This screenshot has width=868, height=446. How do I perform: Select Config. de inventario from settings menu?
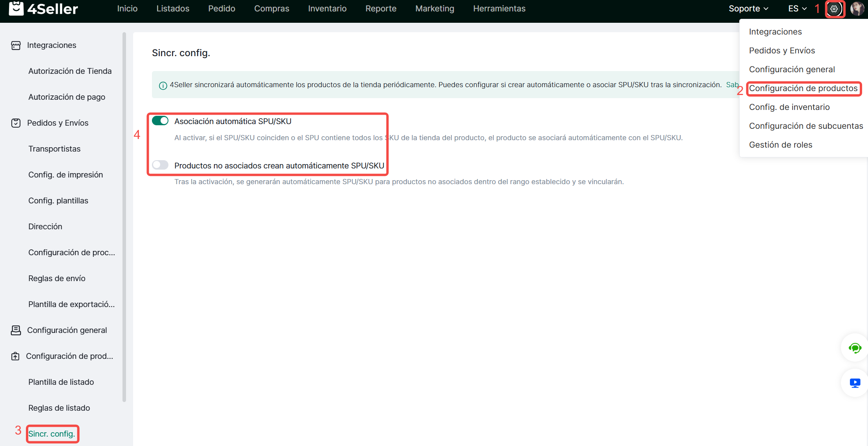coord(789,107)
